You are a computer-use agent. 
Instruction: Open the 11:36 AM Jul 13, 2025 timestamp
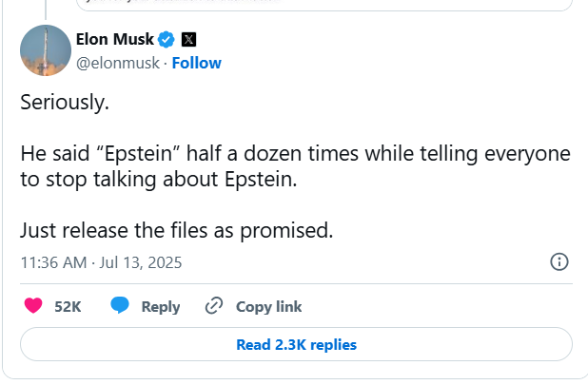pos(101,261)
